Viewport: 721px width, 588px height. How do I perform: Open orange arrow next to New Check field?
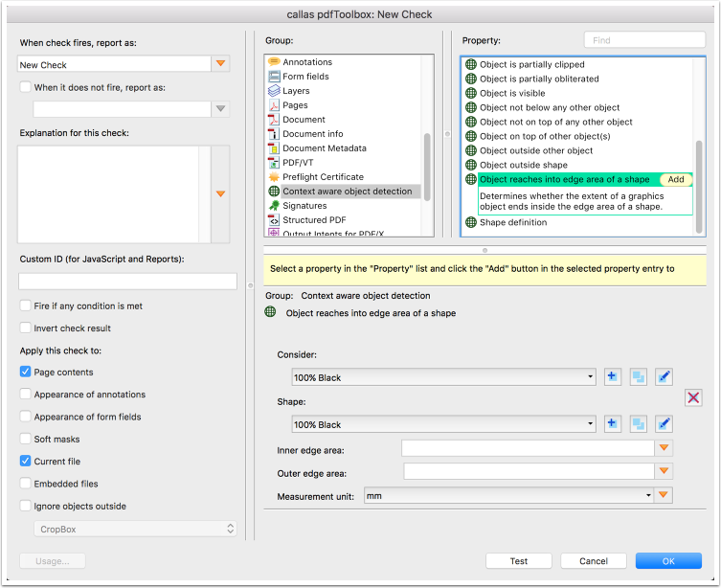coord(221,63)
